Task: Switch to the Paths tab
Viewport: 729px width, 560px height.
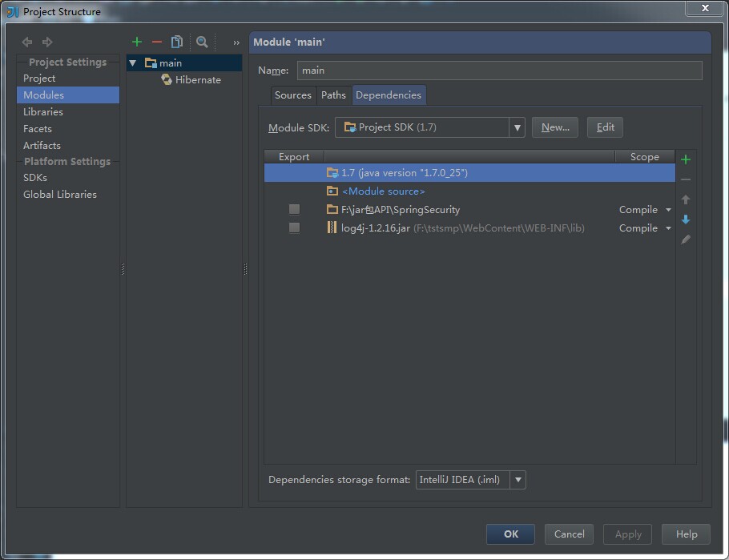Action: [x=333, y=95]
